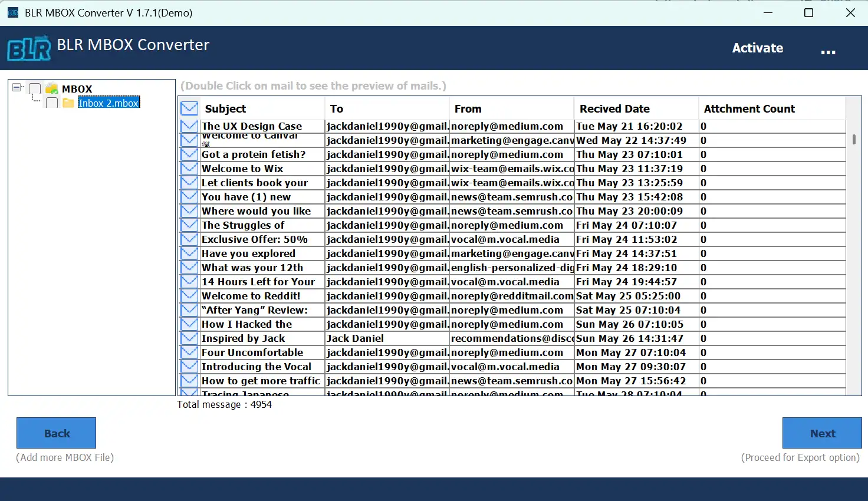This screenshot has width=868, height=501.
Task: Click the envelope icon for 'Exclusive Offer: 50%'
Action: point(189,239)
